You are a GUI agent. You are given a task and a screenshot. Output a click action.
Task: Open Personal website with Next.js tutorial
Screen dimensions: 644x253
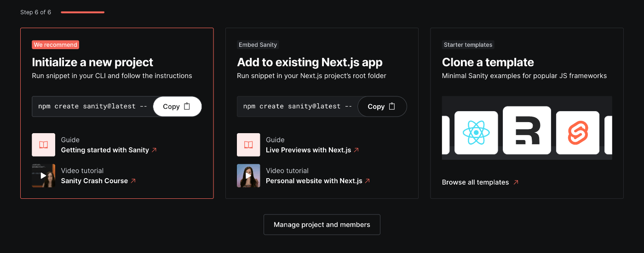coord(314,181)
